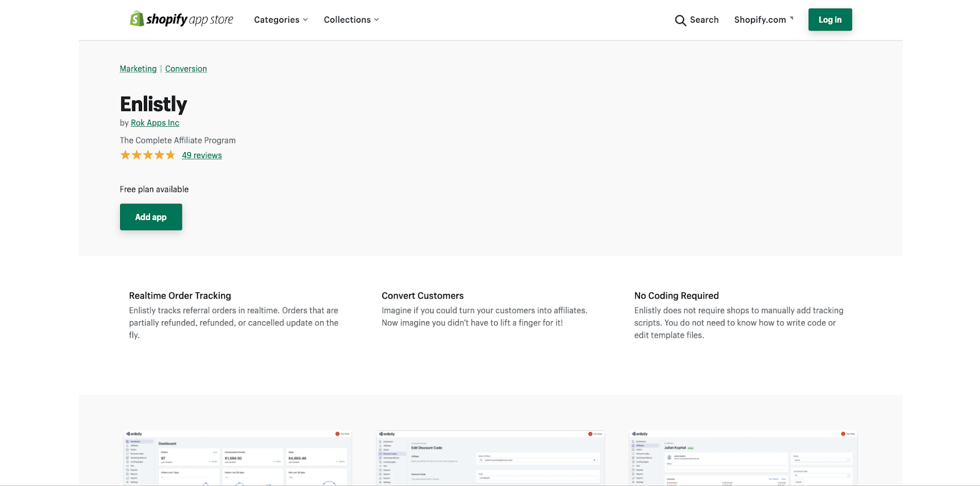
Task: Open the 49 reviews link
Action: 202,155
